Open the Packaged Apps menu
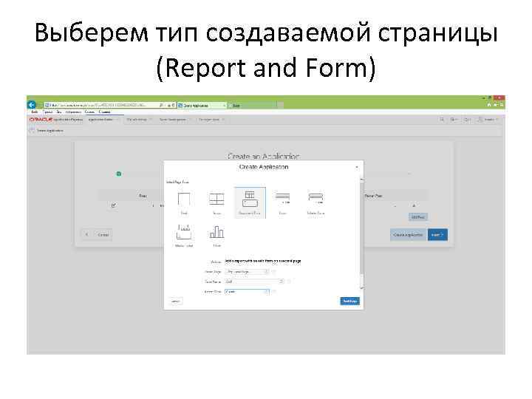532x399 pixels. (x=211, y=120)
